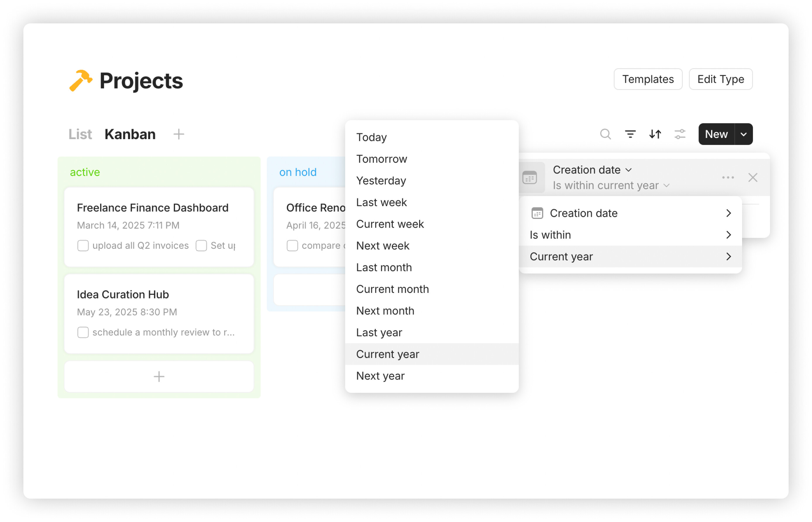
Task: Remove the filter with the X icon
Action: click(x=752, y=178)
